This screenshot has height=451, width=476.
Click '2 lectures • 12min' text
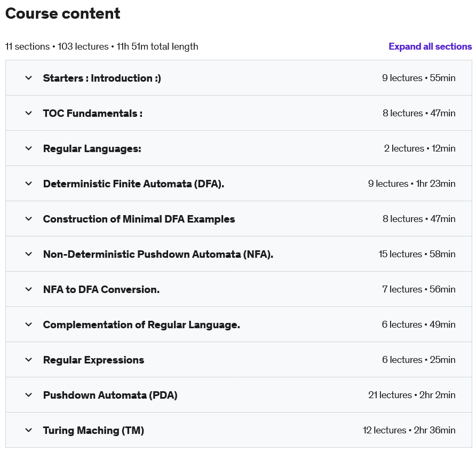(x=419, y=148)
